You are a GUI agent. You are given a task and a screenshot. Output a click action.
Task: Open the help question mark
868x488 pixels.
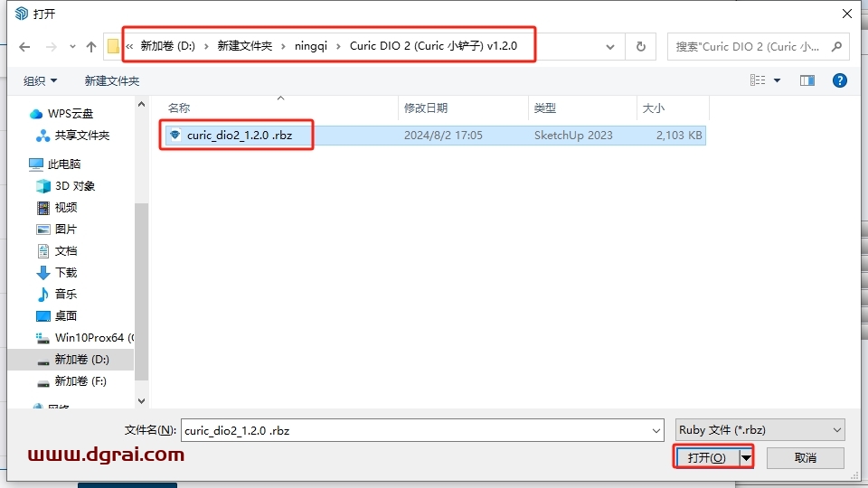pos(840,80)
